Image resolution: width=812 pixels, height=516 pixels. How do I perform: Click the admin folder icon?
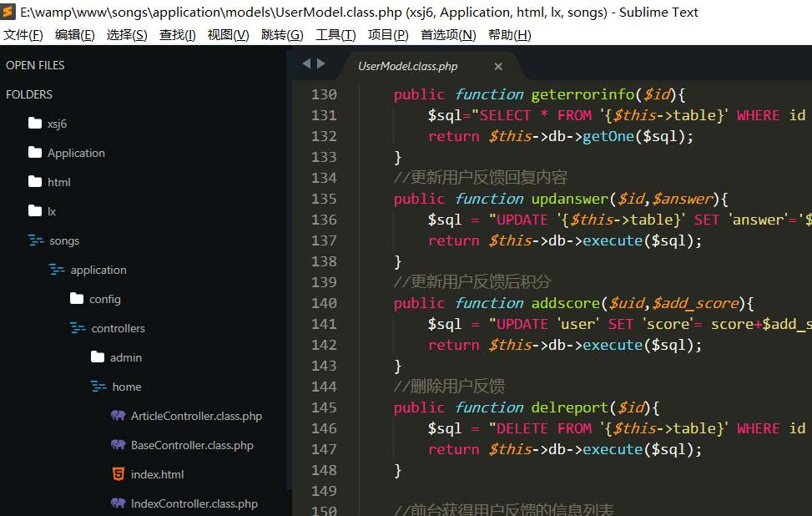(x=98, y=357)
